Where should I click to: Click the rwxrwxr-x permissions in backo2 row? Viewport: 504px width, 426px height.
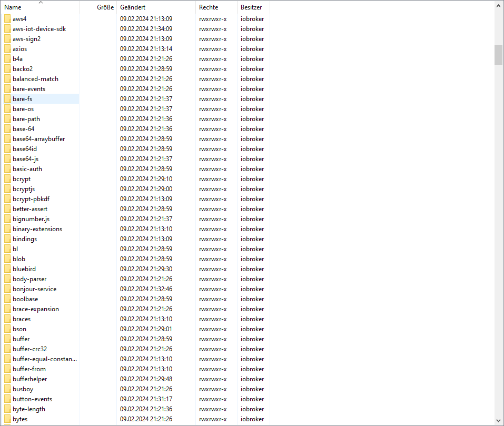pyautogui.click(x=213, y=69)
